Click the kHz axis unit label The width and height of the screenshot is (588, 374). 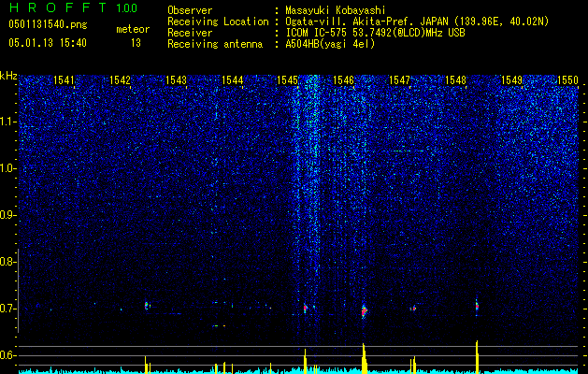pyautogui.click(x=8, y=76)
